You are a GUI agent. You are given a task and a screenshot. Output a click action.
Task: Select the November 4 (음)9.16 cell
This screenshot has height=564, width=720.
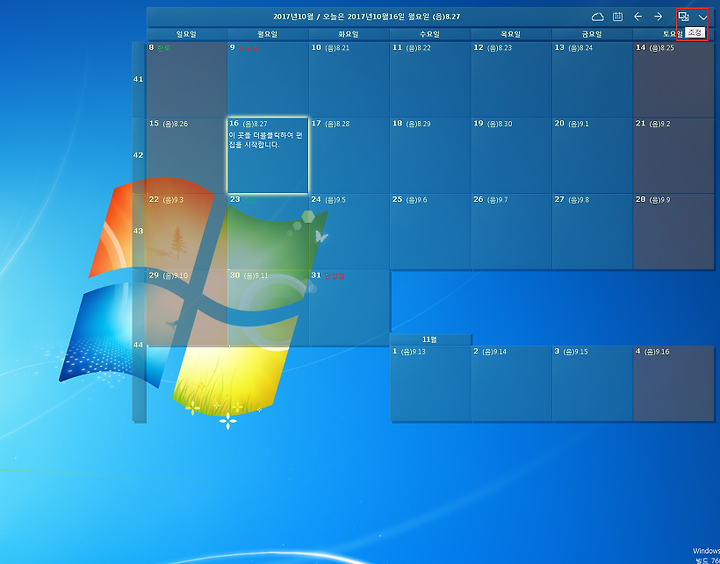[x=674, y=384]
